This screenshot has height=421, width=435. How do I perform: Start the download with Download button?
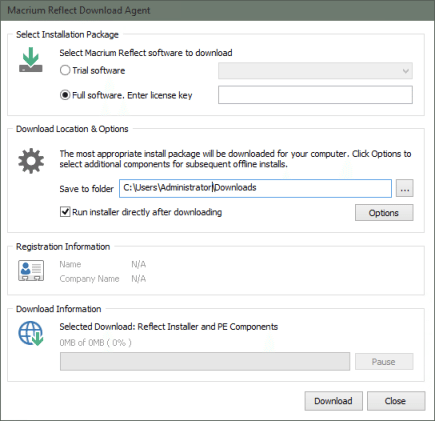click(333, 401)
